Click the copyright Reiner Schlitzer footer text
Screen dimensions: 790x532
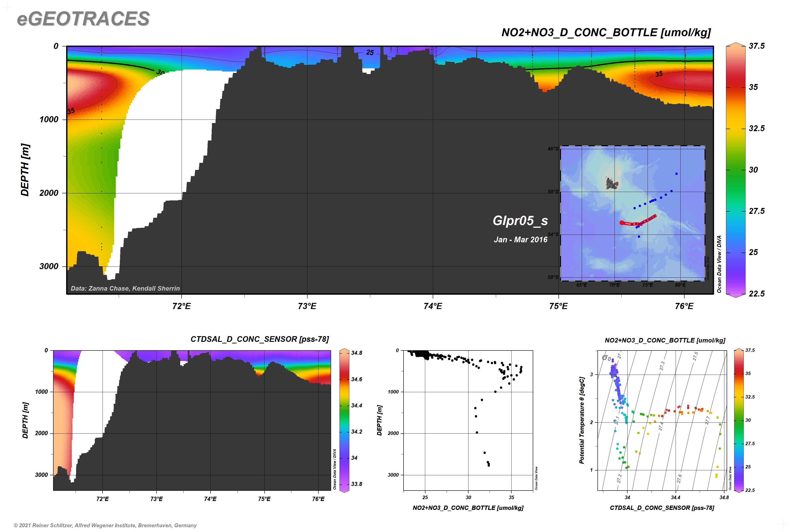pos(105,525)
